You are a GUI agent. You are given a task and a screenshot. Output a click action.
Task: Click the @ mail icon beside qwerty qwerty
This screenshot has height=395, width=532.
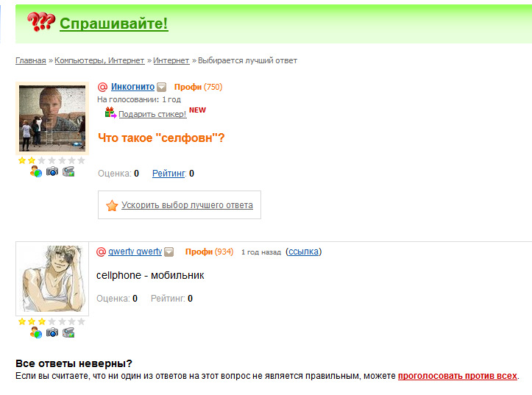point(101,252)
